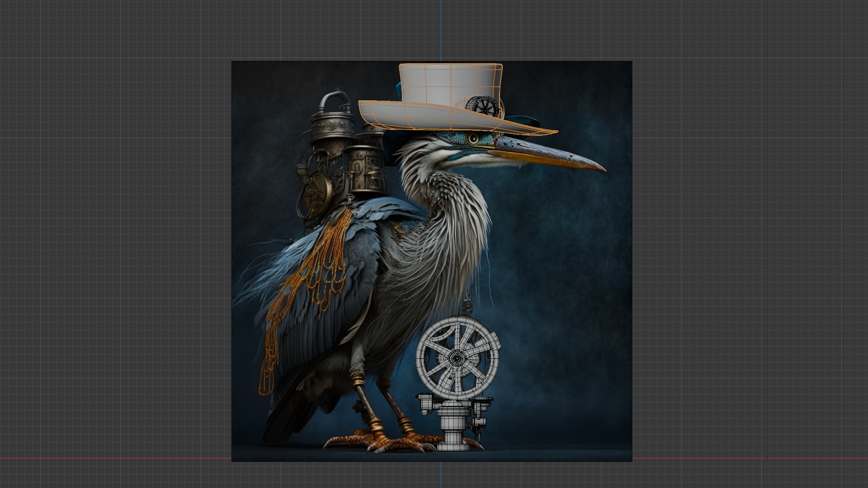Select the large spoked wheel wireframe mesh
Image resolution: width=868 pixels, height=488 pixels.
(458, 358)
